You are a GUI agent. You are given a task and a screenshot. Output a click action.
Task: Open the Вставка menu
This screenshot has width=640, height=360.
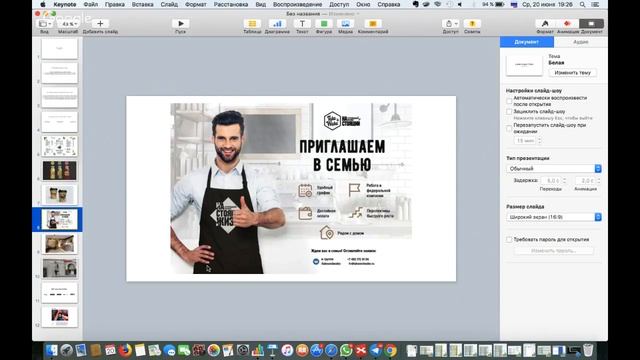(142, 4)
